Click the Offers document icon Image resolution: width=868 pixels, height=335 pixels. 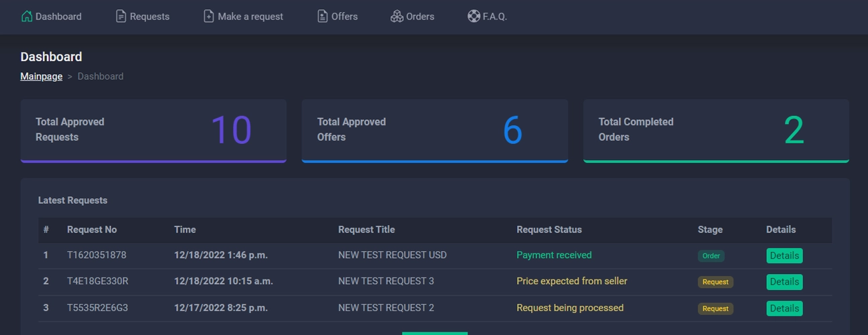pyautogui.click(x=323, y=16)
